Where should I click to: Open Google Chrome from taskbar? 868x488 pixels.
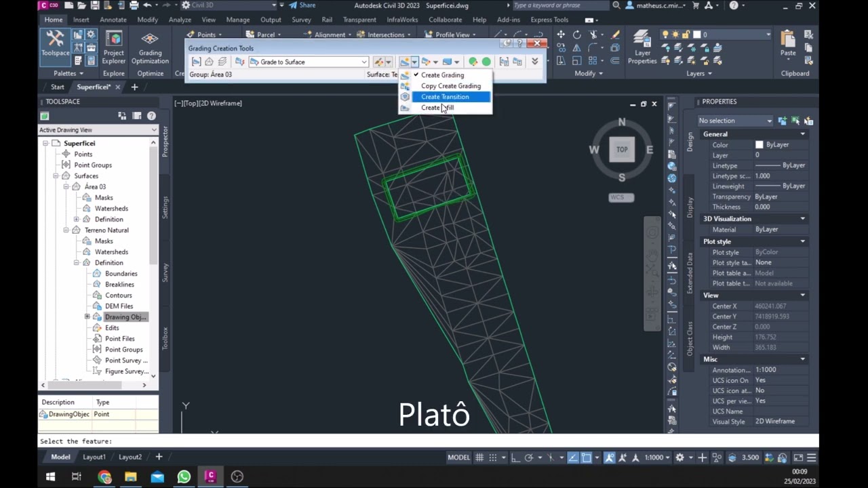[x=104, y=476]
